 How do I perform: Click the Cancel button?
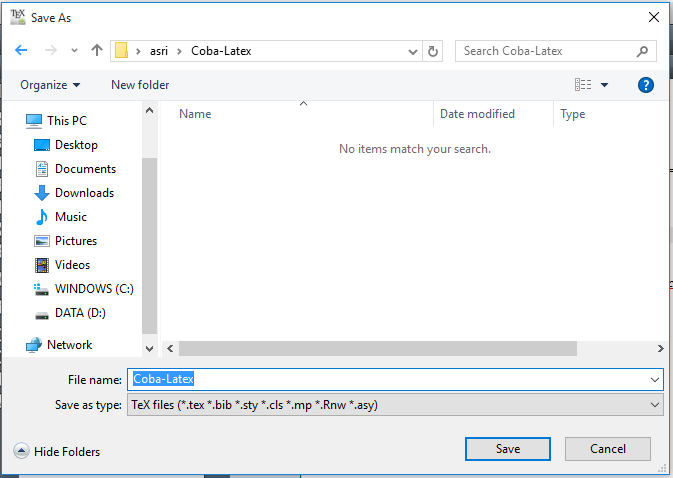coord(608,449)
